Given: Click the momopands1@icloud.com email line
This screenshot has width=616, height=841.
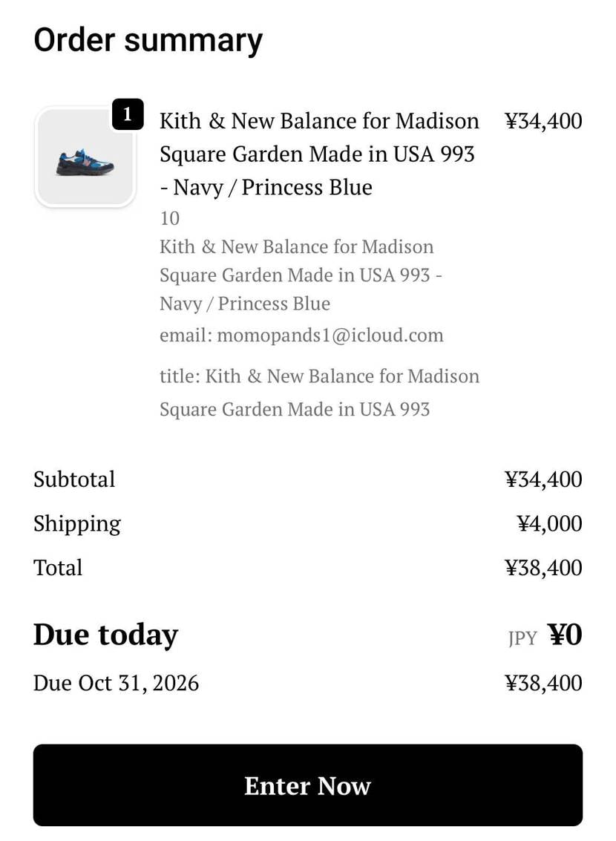Looking at the screenshot, I should [301, 336].
